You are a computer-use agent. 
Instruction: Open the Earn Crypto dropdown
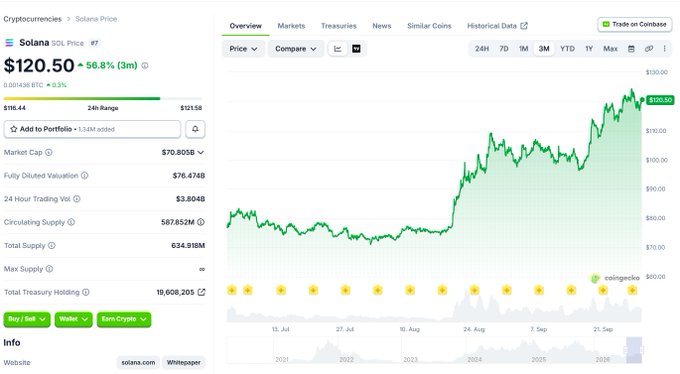[x=124, y=319]
